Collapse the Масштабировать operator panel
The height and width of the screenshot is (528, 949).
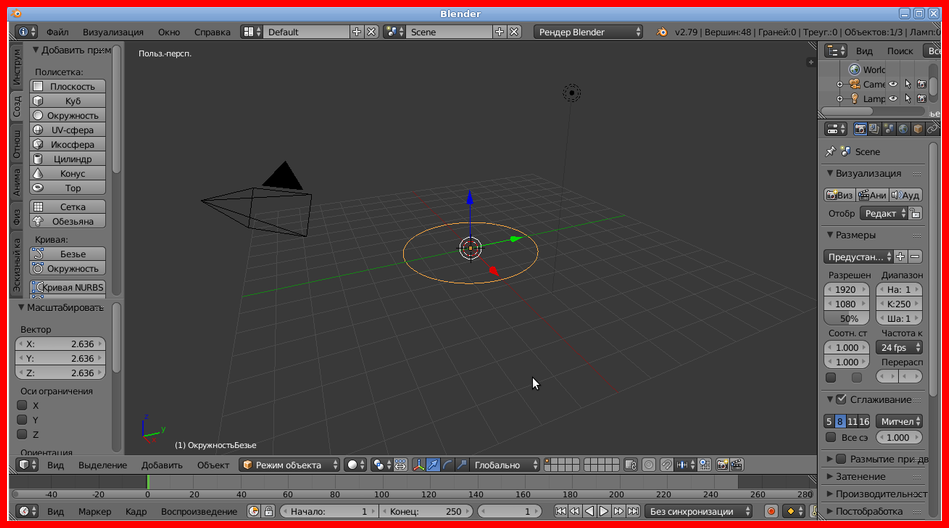(21, 308)
